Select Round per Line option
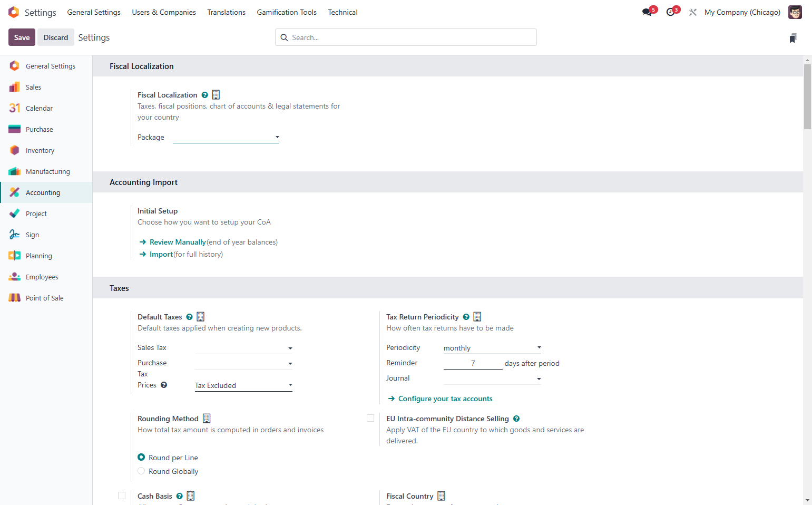 [141, 457]
